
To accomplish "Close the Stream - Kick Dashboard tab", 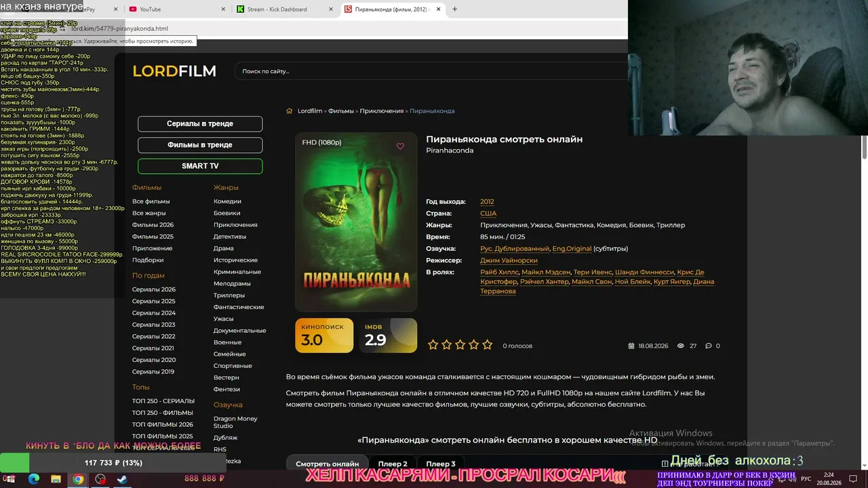I will (x=332, y=9).
